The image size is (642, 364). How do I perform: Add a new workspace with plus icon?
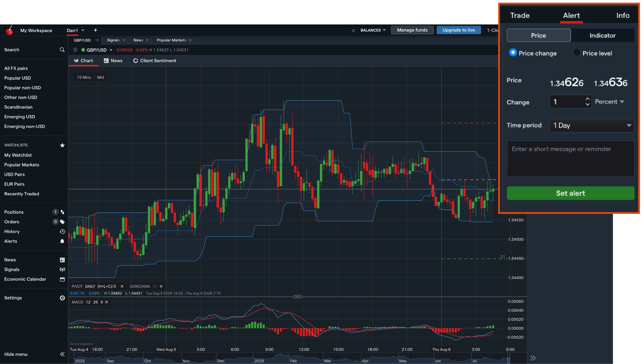(95, 30)
